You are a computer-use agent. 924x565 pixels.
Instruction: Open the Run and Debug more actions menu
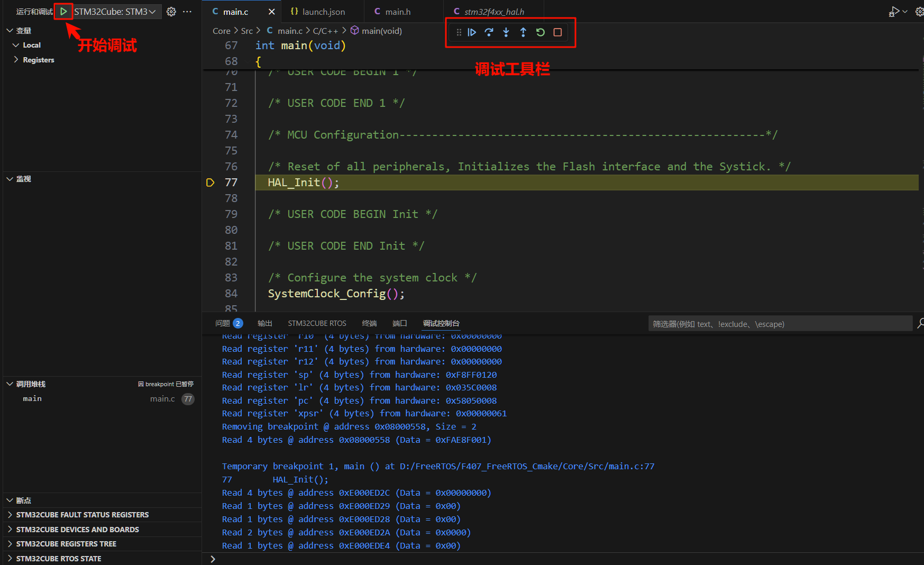tap(187, 11)
